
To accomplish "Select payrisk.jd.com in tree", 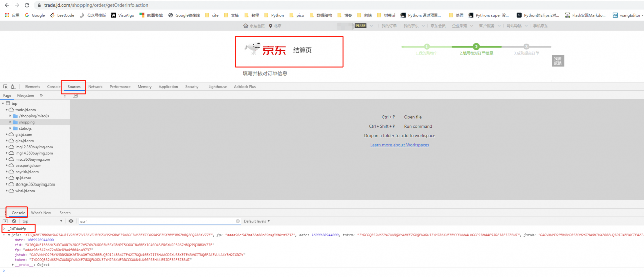I will pos(27,172).
